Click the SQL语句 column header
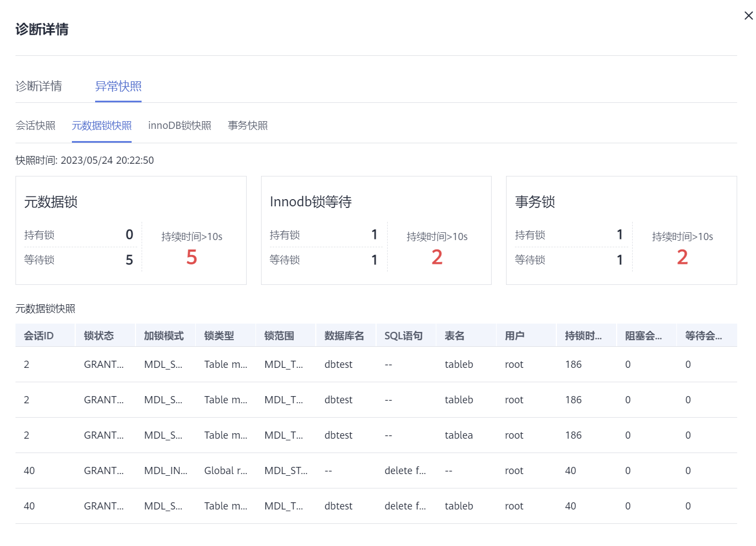This screenshot has height=546, width=756. (x=404, y=336)
